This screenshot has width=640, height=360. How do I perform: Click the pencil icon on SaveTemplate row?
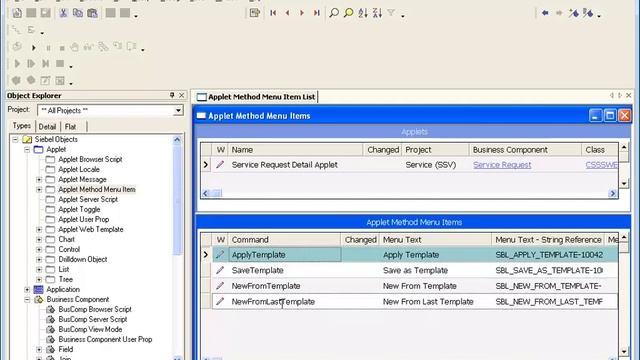pos(220,270)
